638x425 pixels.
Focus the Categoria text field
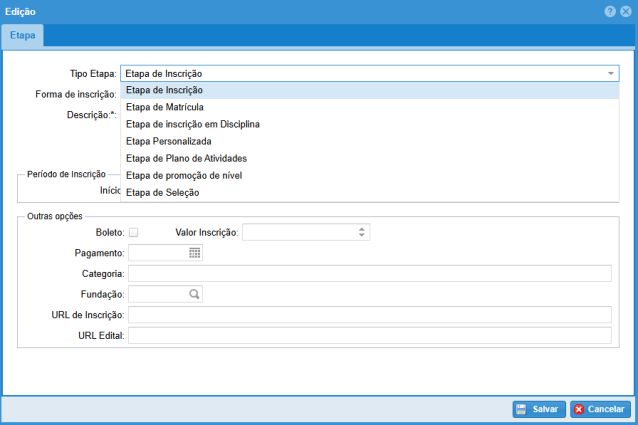point(369,274)
